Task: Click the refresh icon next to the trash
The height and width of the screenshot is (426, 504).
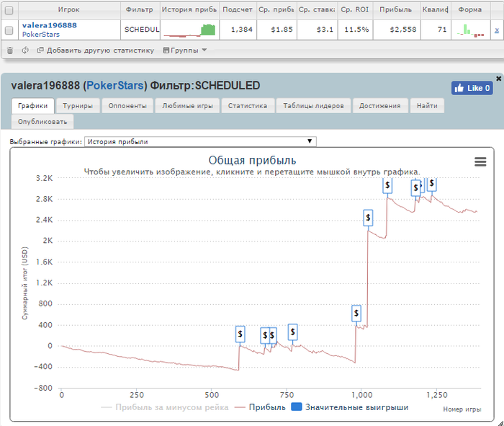Action: tap(25, 50)
